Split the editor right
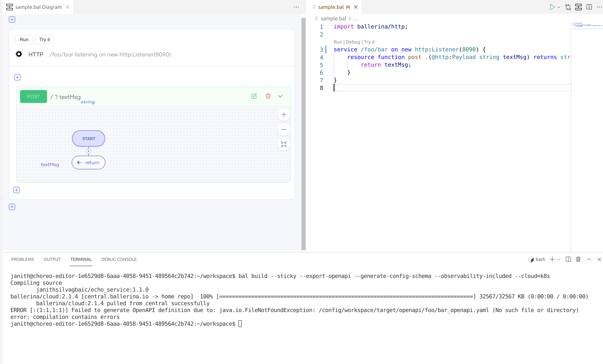 click(589, 7)
